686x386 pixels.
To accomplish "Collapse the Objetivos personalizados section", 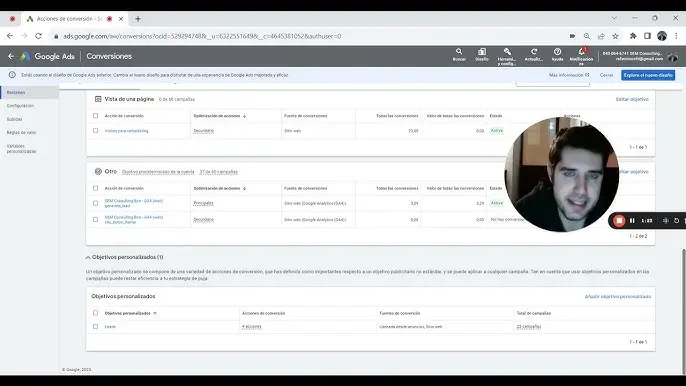I will (x=88, y=257).
